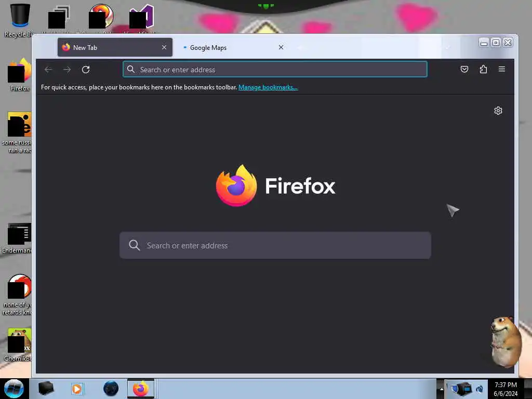Close the New Tab tab
The image size is (532, 399).
coord(164,47)
